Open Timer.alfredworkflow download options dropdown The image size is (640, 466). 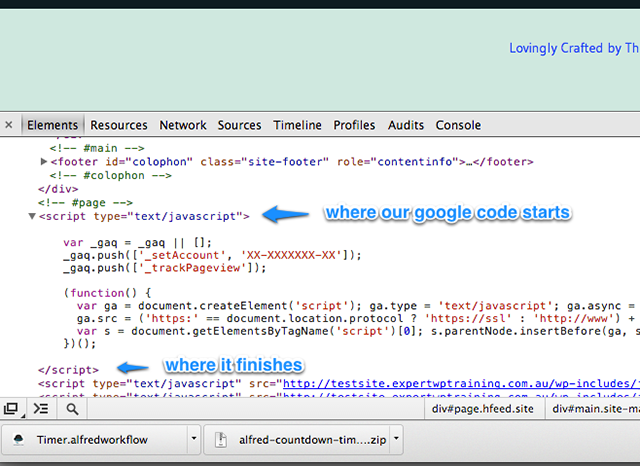[x=194, y=439]
